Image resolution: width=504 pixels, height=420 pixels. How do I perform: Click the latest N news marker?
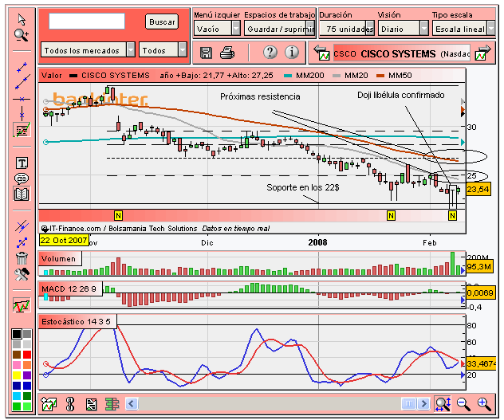click(x=452, y=215)
